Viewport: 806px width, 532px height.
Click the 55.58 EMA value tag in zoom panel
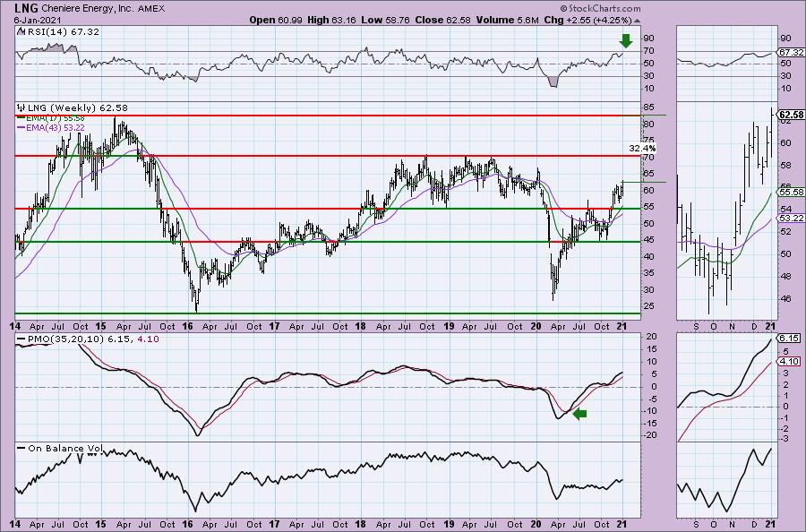[791, 193]
